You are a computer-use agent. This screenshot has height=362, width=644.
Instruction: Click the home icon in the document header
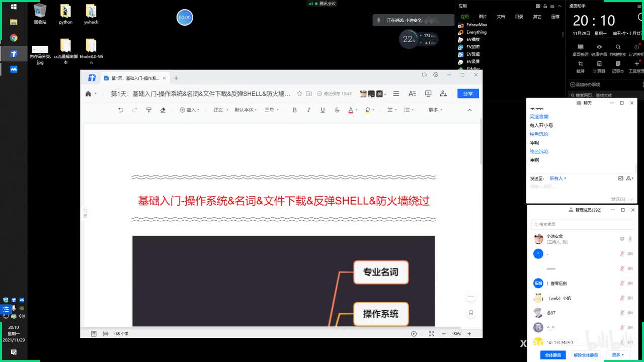89,94
